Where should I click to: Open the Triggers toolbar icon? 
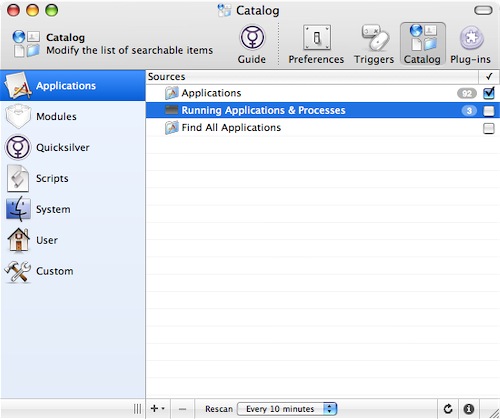pos(374,44)
